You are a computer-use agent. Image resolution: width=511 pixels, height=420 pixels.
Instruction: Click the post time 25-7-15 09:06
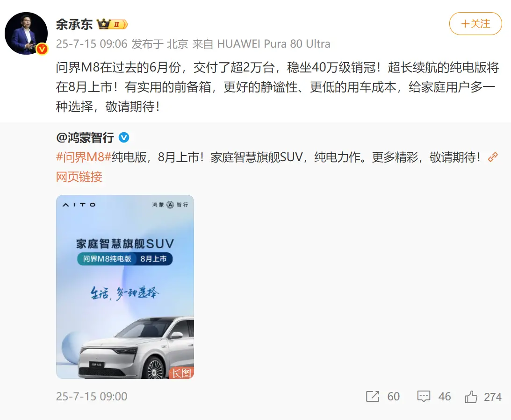click(92, 43)
